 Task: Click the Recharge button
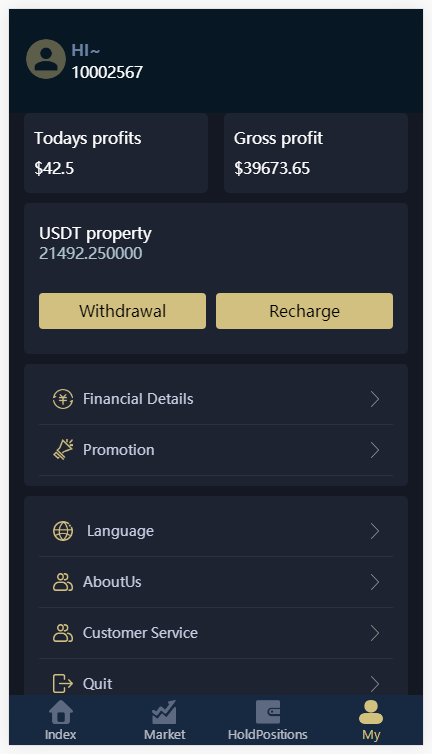click(305, 311)
